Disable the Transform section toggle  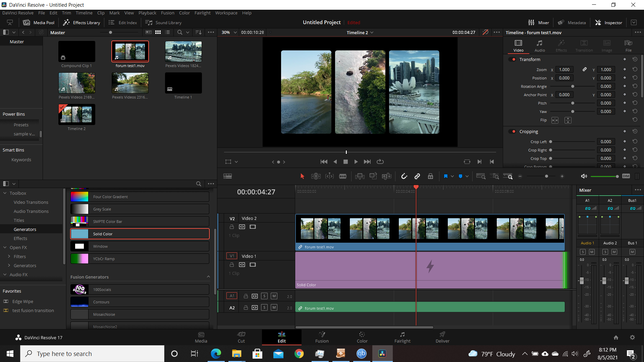[x=513, y=59]
